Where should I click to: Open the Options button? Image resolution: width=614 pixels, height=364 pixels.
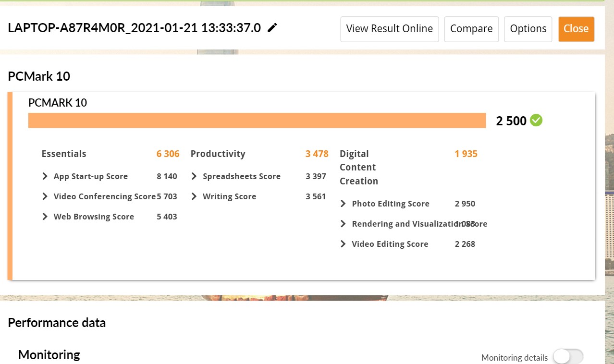point(528,29)
